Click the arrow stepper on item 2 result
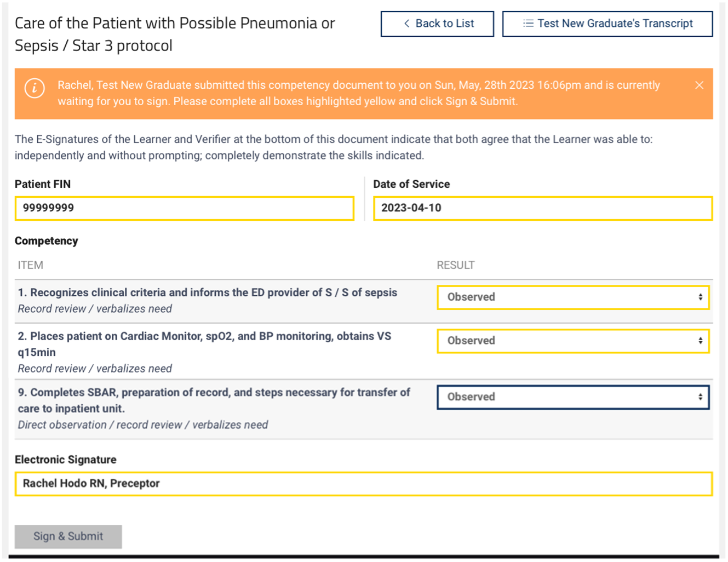 pos(700,341)
